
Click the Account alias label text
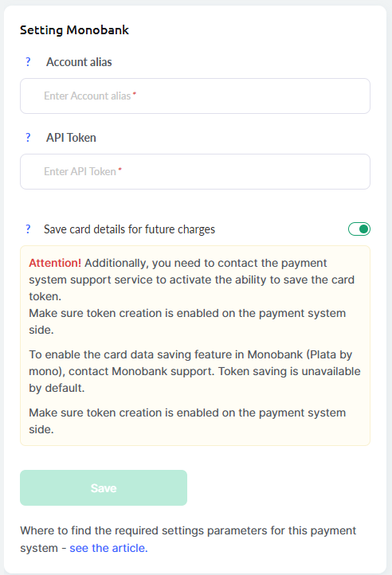(x=79, y=62)
